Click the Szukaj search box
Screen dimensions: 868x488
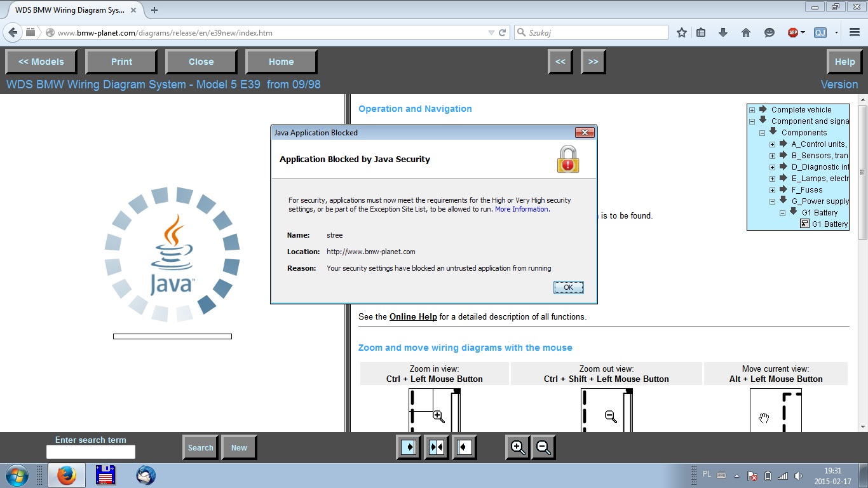point(591,32)
